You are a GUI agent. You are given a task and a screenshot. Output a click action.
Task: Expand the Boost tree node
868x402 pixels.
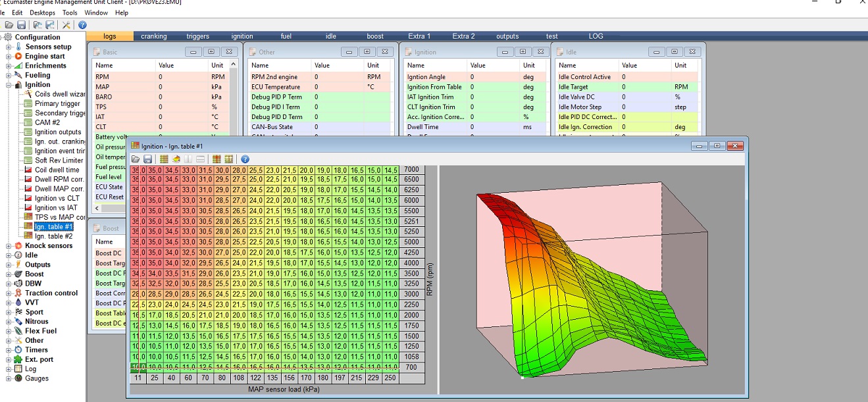[9, 274]
